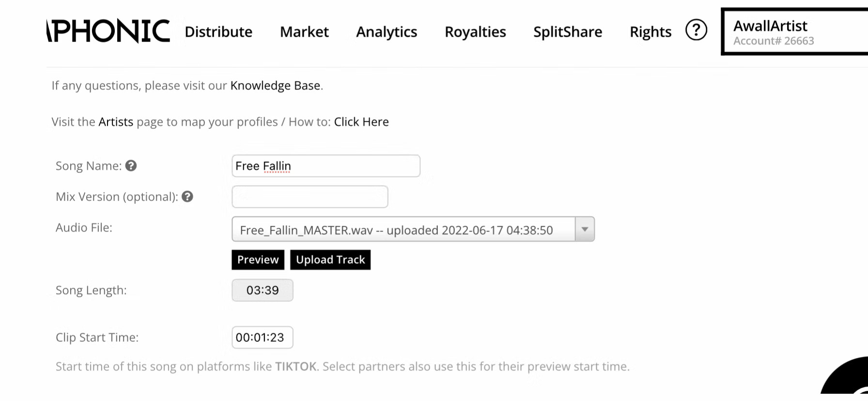The image size is (868, 401).
Task: Go to the Rights menu
Action: [651, 32]
